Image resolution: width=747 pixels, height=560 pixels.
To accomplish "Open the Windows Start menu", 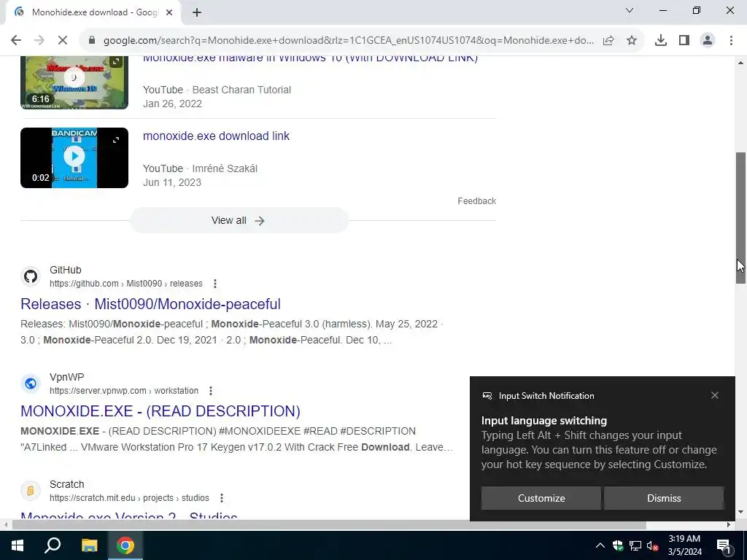I will click(18, 545).
